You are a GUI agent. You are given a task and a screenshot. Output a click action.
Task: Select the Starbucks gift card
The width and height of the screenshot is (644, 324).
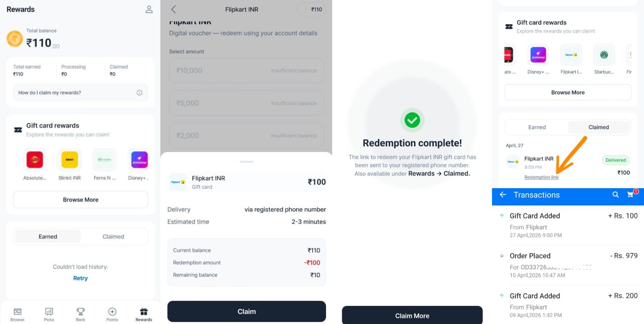point(604,54)
